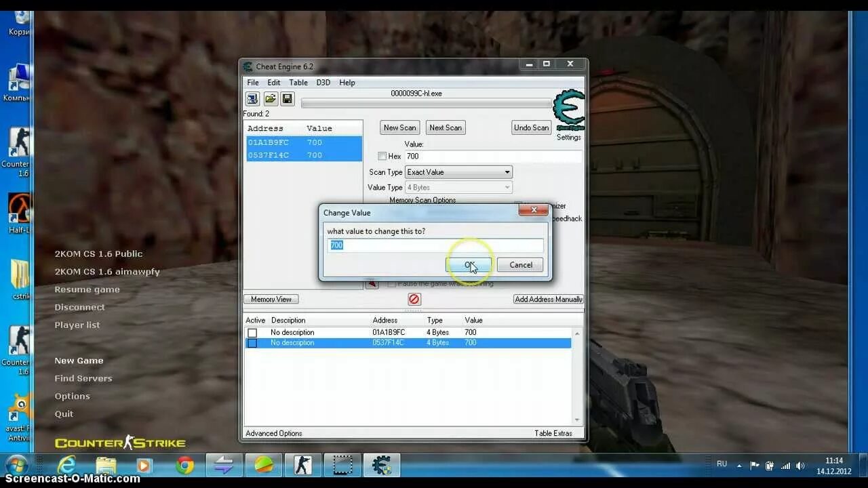The image size is (868, 488).
Task: Click the Change Value input field
Action: [436, 245]
